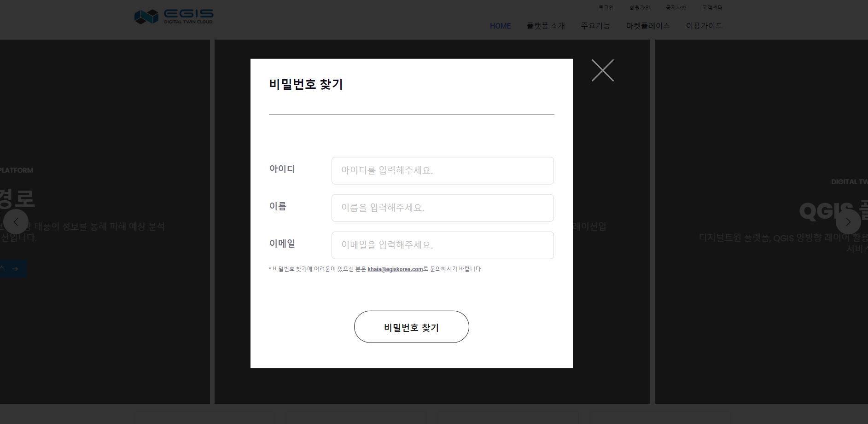Select the 이메일 input field
Viewport: 868px width, 424px height.
[x=442, y=245]
